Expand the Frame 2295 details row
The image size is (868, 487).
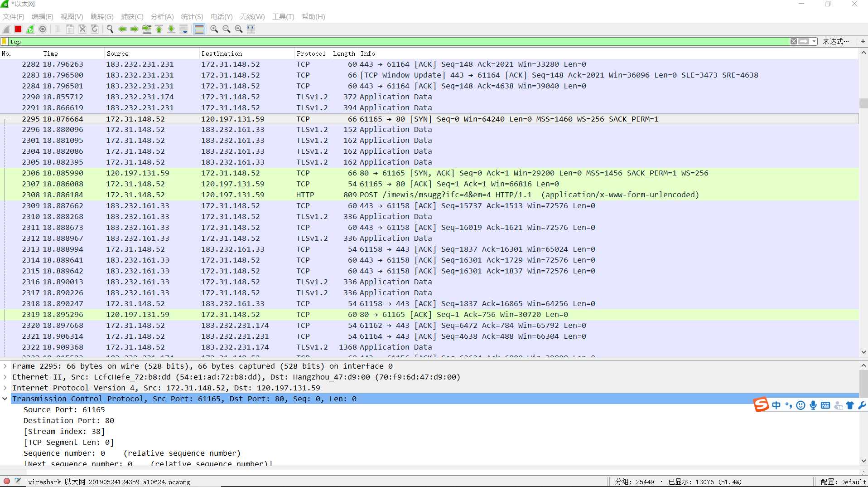(x=5, y=366)
